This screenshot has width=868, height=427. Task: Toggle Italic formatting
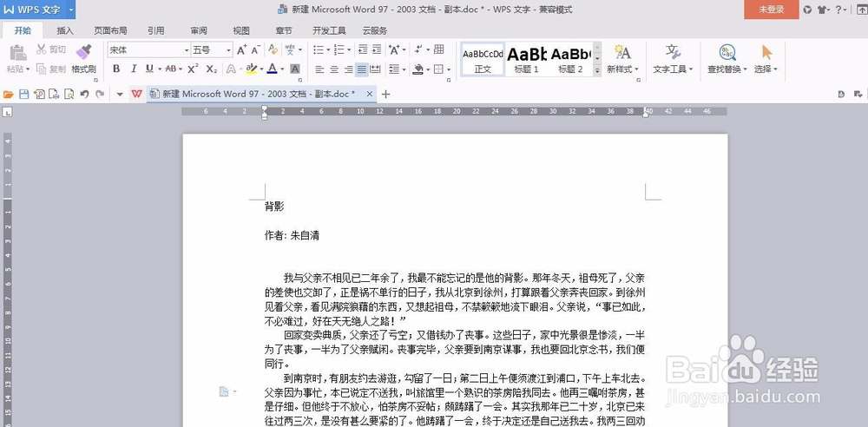(134, 69)
